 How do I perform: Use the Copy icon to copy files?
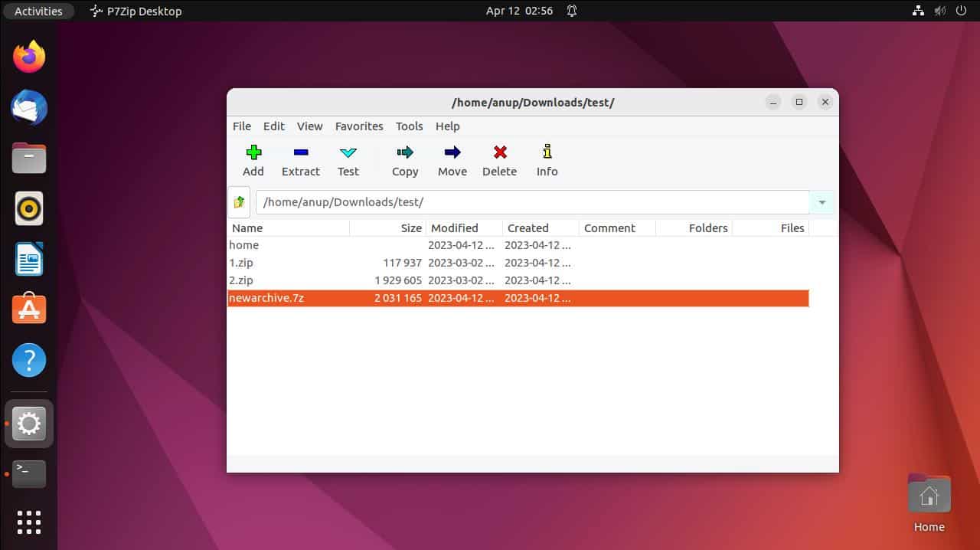pos(404,160)
